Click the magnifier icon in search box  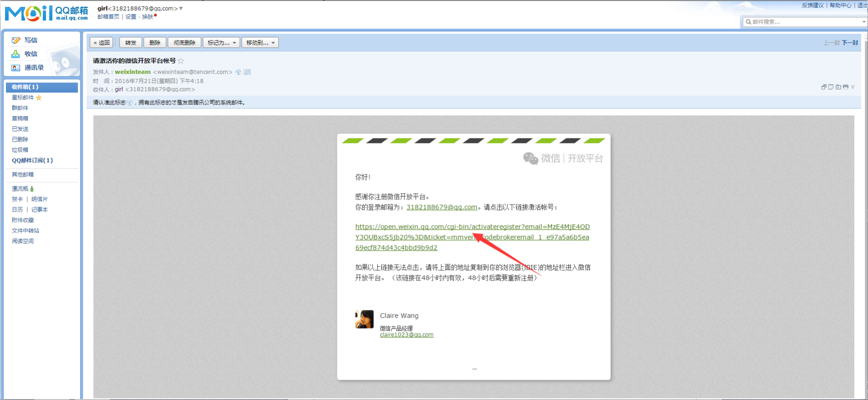tap(748, 21)
